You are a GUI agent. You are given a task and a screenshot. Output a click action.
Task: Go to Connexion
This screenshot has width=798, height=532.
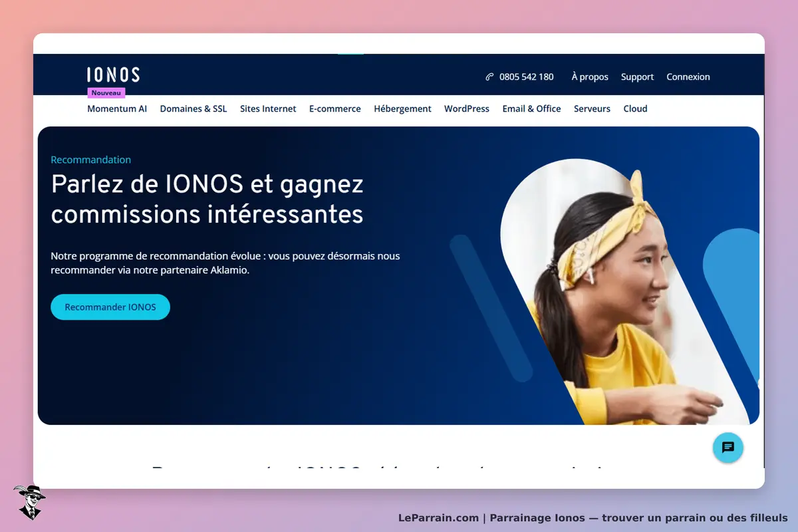[688, 77]
